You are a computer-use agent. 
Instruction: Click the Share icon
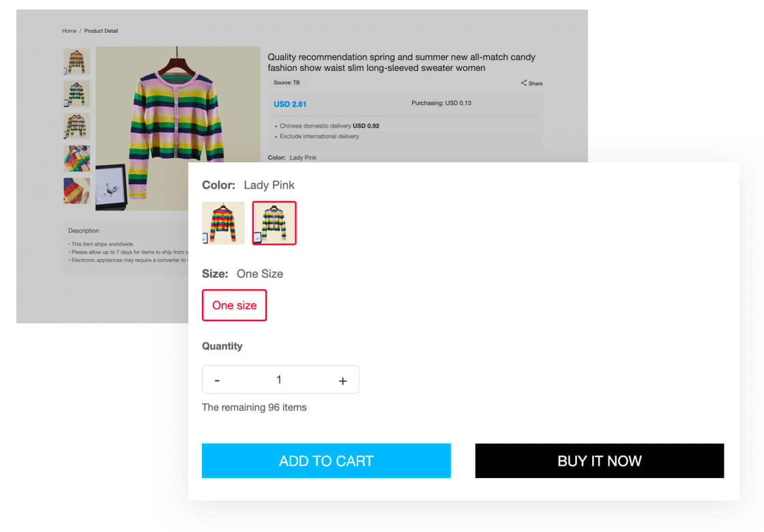pos(524,83)
